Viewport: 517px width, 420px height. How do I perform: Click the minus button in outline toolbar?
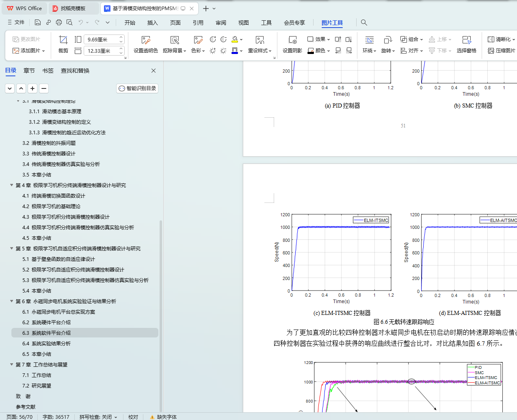[44, 88]
